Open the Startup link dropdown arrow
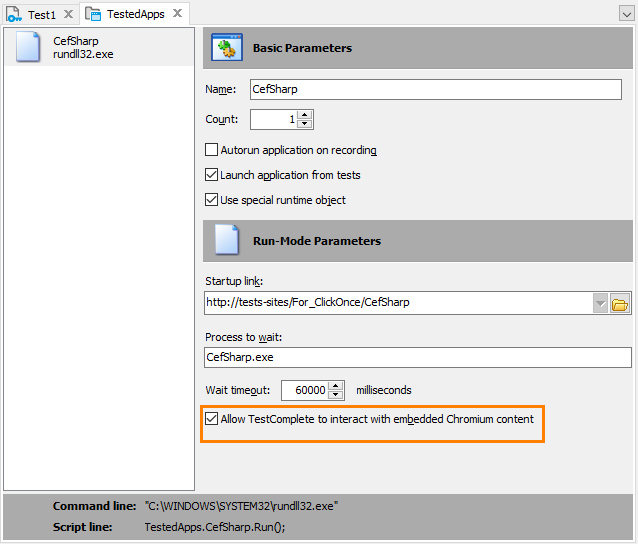This screenshot has height=544, width=638. point(600,304)
